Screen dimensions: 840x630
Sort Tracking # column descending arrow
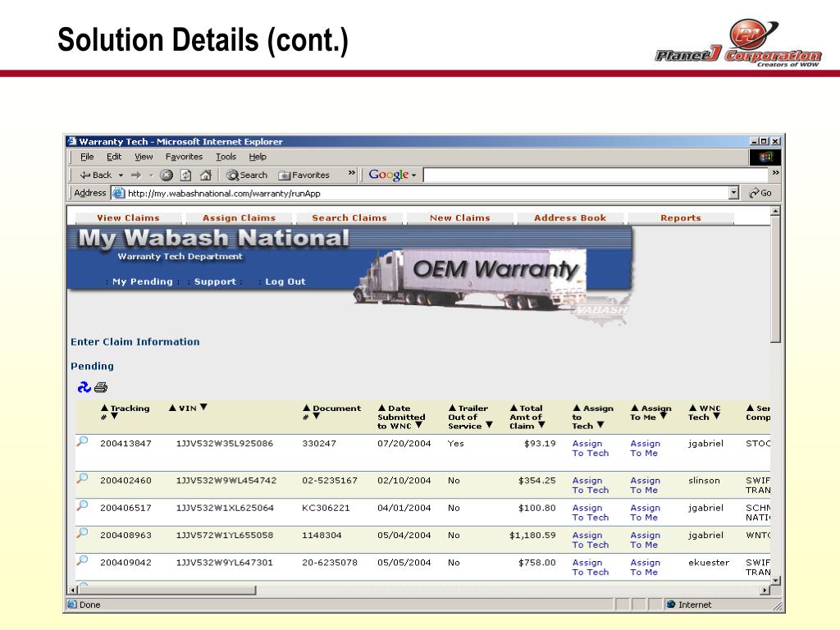point(114,416)
